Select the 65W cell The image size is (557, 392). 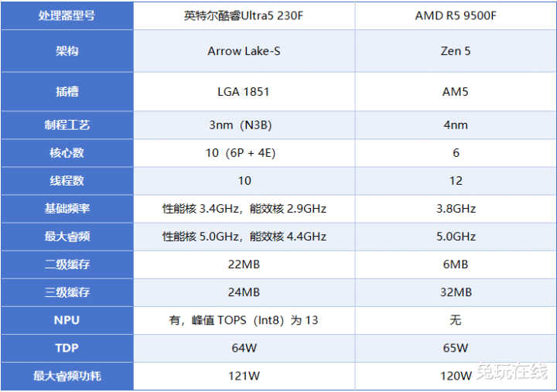pyautogui.click(x=456, y=348)
